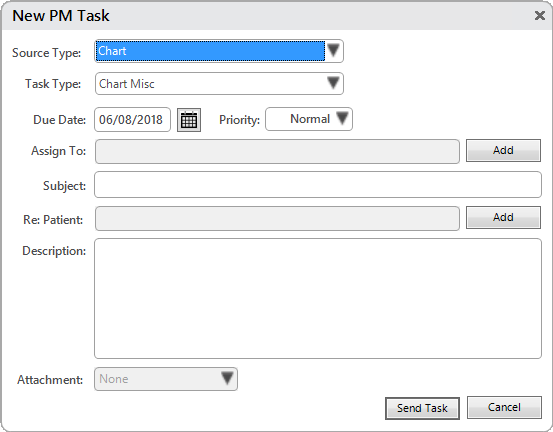Cancel the new task dialog

[x=504, y=407]
